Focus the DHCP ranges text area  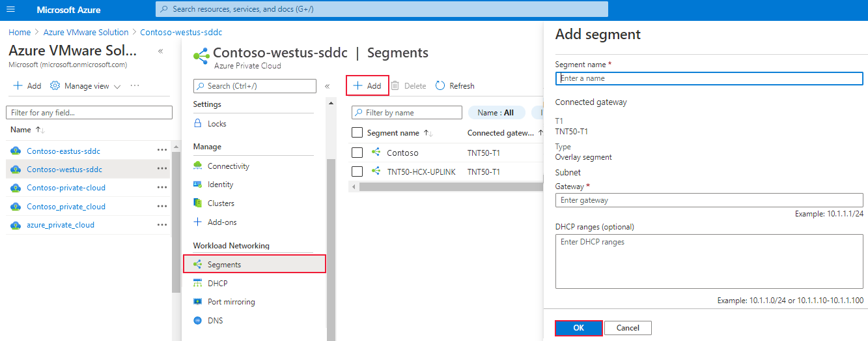point(709,261)
